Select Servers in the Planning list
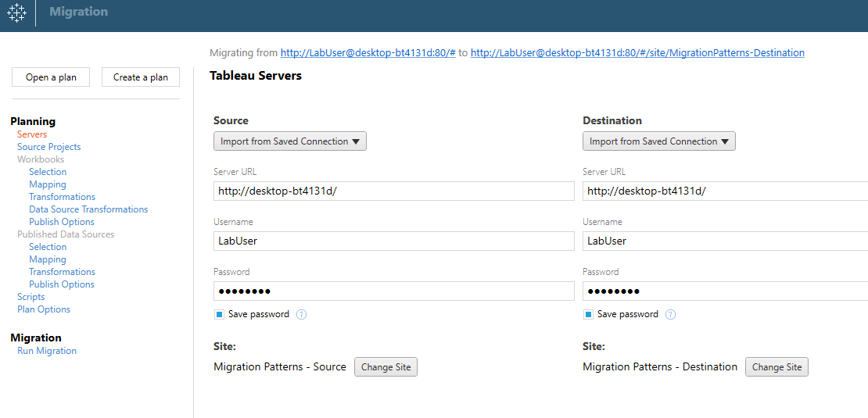 [x=32, y=134]
